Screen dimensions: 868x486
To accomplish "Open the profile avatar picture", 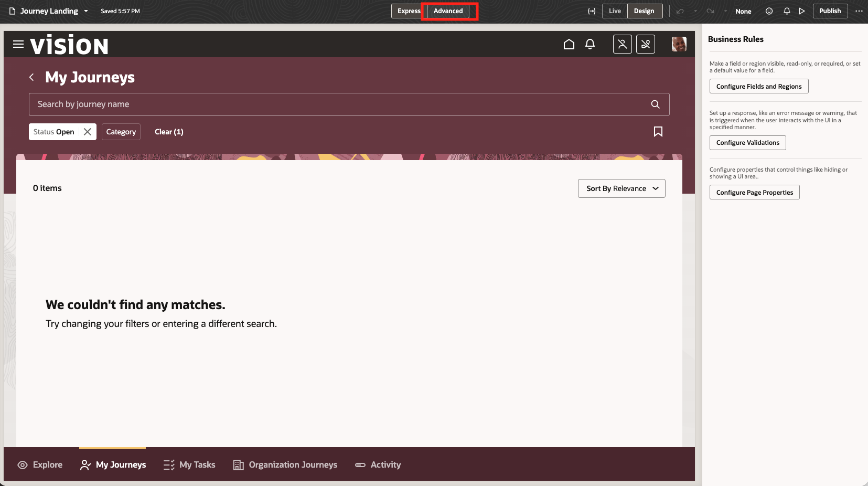I will (679, 44).
